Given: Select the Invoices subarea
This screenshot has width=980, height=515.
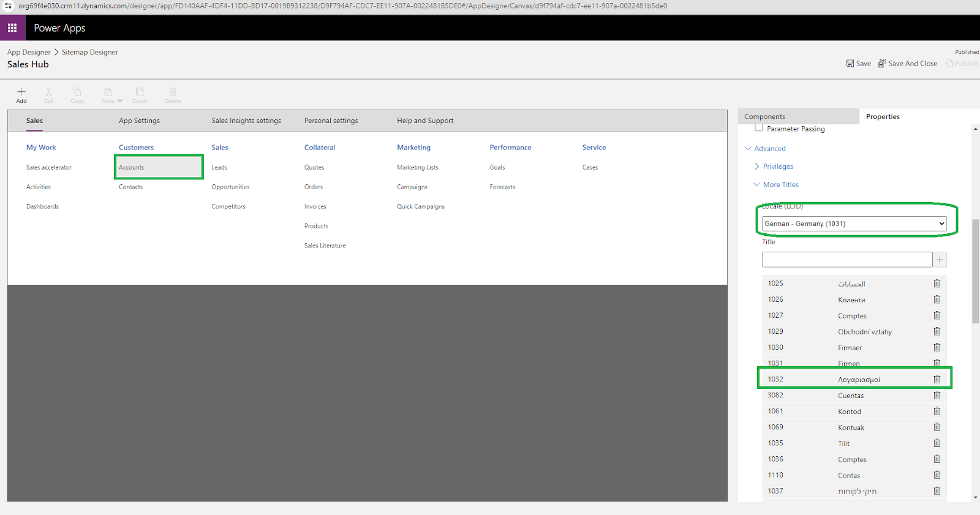Looking at the screenshot, I should point(315,206).
